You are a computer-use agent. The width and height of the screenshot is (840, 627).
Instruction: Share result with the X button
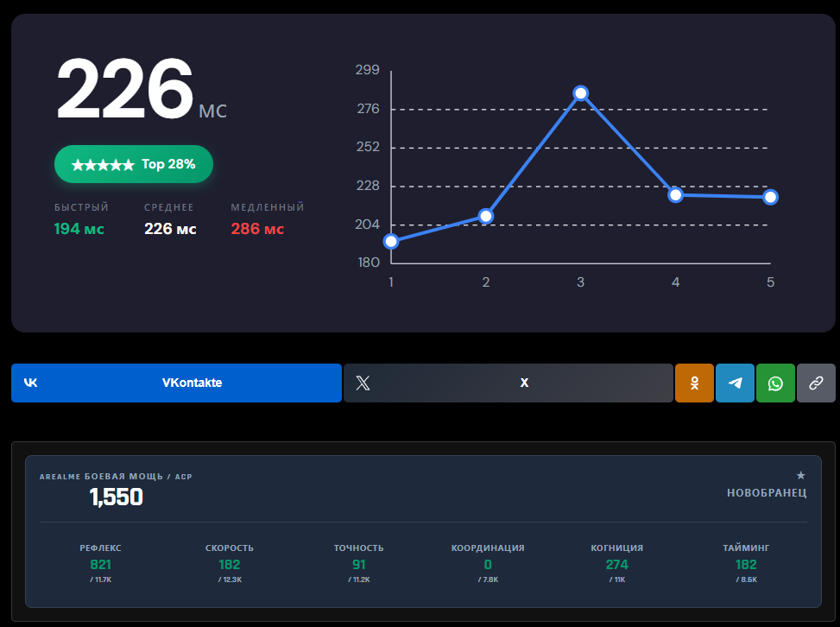tap(508, 383)
